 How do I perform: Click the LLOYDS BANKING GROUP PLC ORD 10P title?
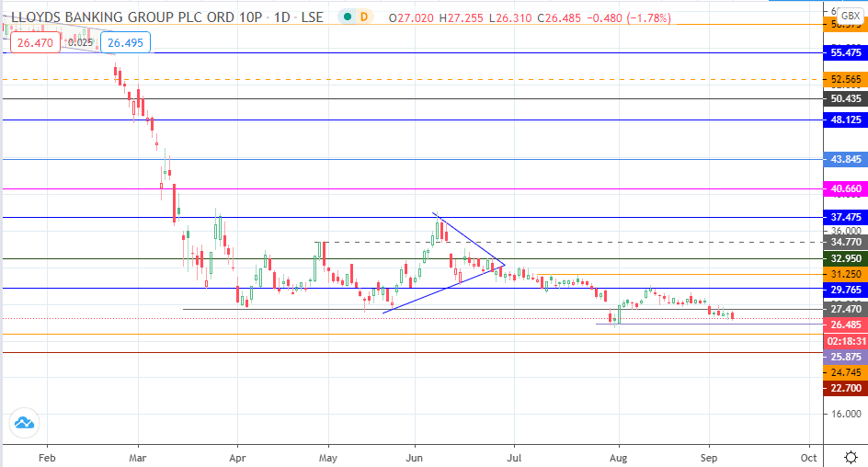point(136,17)
